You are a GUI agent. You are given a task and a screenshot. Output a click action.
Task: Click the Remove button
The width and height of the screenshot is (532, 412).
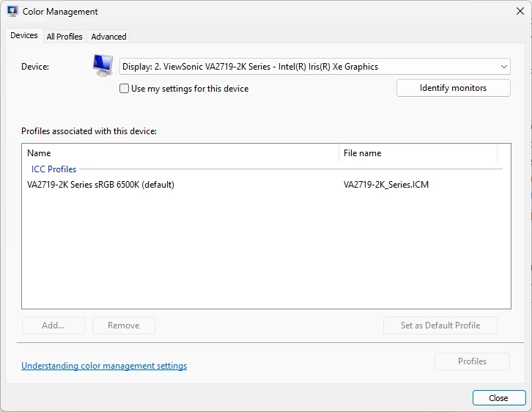point(124,325)
